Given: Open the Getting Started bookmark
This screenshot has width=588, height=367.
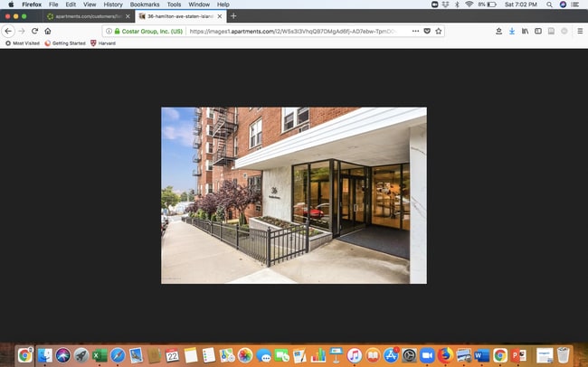Looking at the screenshot, I should pos(64,42).
